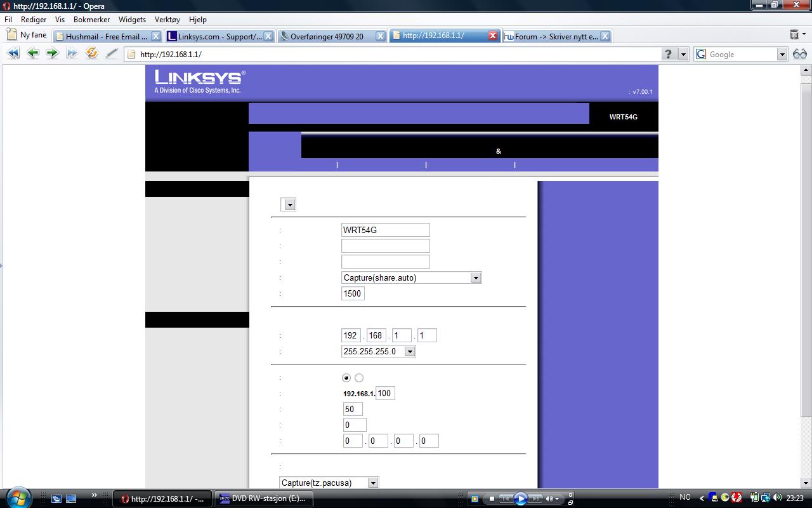Click the starting IP field showing 100
This screenshot has height=508, width=812.
click(385, 393)
